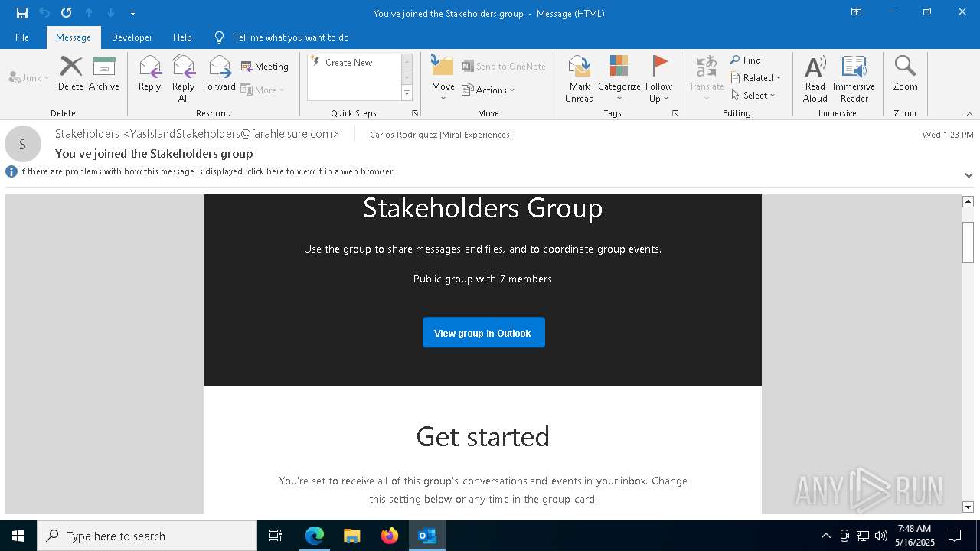Viewport: 980px width, 551px height.
Task: Go to previous item with up arrow
Action: coord(89,13)
